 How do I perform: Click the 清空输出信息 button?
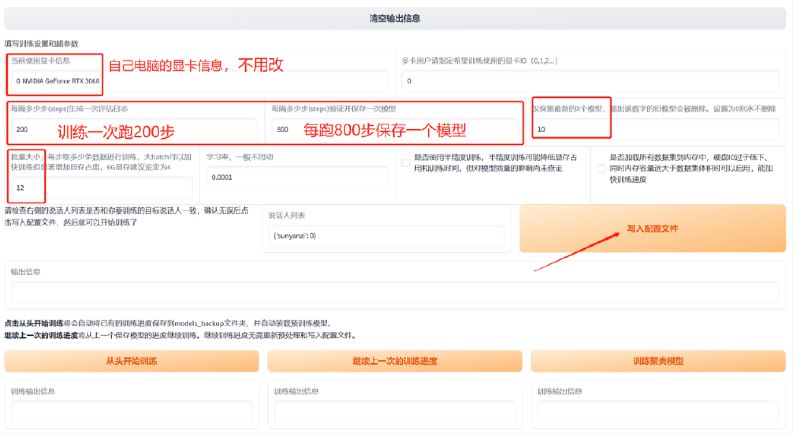pyautogui.click(x=395, y=18)
